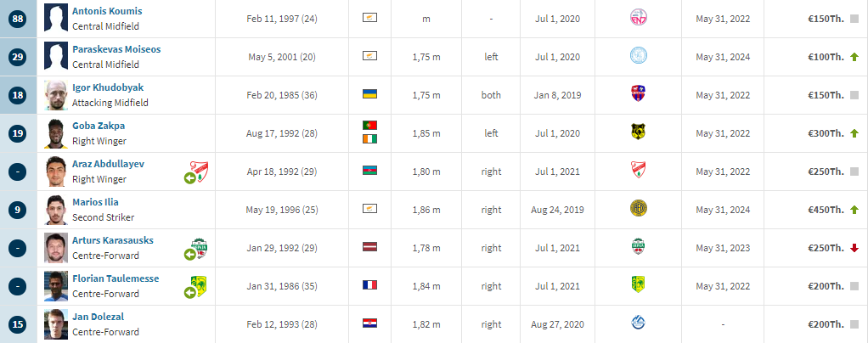
Task: Open the Jan Dolezal player link
Action: point(98,317)
